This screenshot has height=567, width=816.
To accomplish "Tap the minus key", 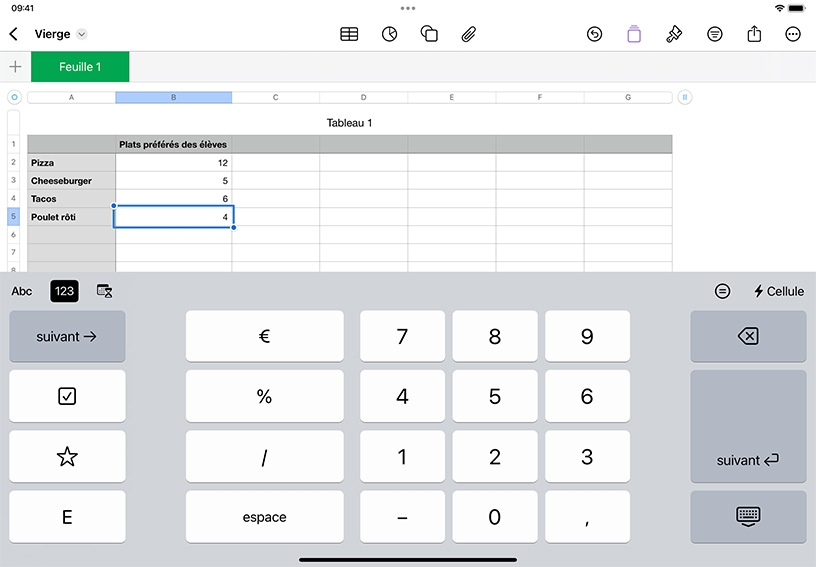I will tap(402, 517).
